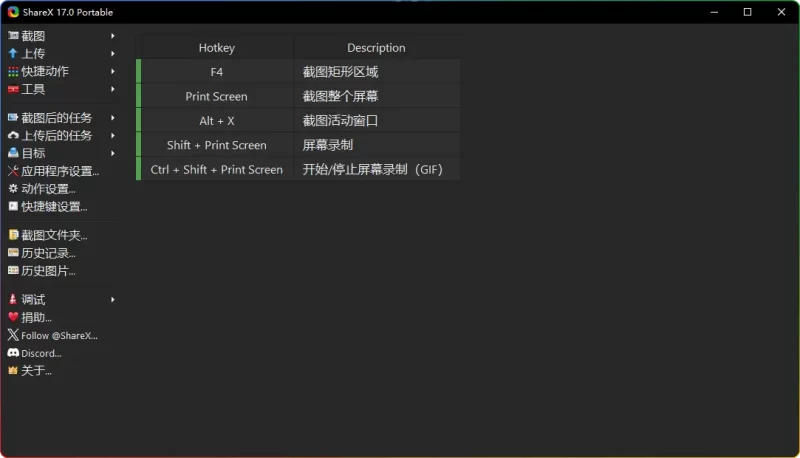Minimize the ShareX window

point(714,12)
